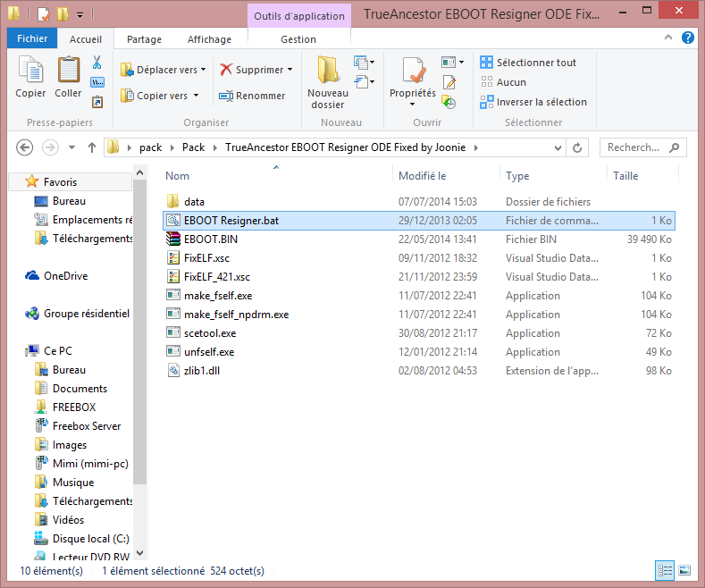Click the Edit (pencil) icon in Ouvrir group
The width and height of the screenshot is (705, 588).
click(449, 82)
